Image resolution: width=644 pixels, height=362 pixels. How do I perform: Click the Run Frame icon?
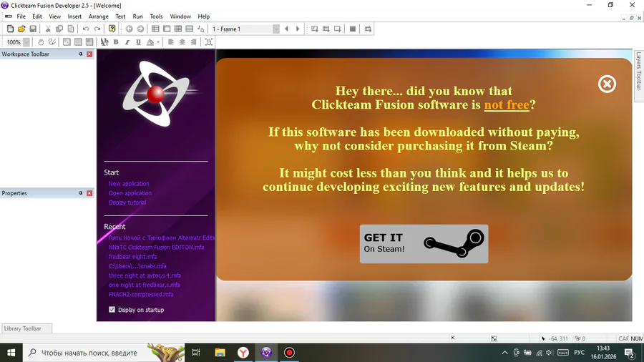tap(337, 29)
